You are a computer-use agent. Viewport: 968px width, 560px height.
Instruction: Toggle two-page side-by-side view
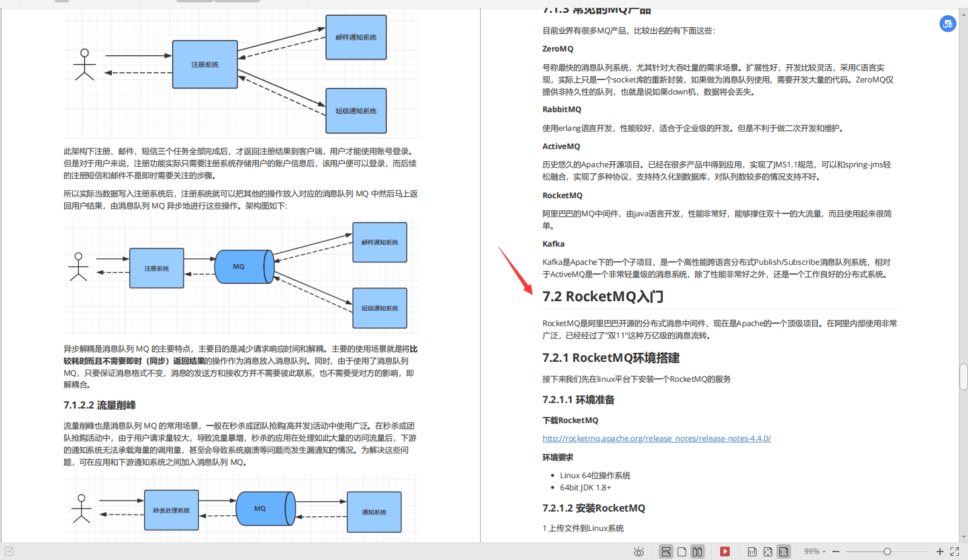pos(698,552)
